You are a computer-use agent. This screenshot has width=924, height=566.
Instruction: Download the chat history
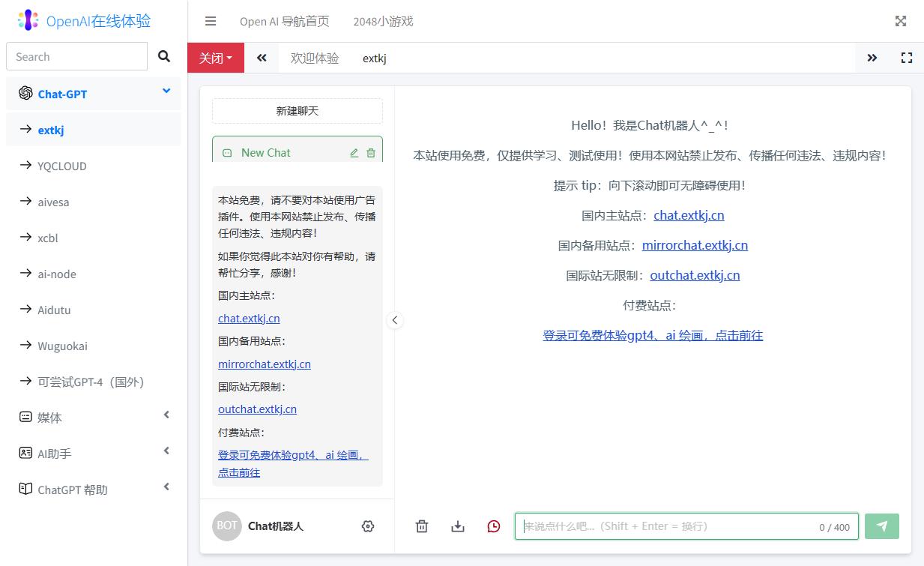457,526
